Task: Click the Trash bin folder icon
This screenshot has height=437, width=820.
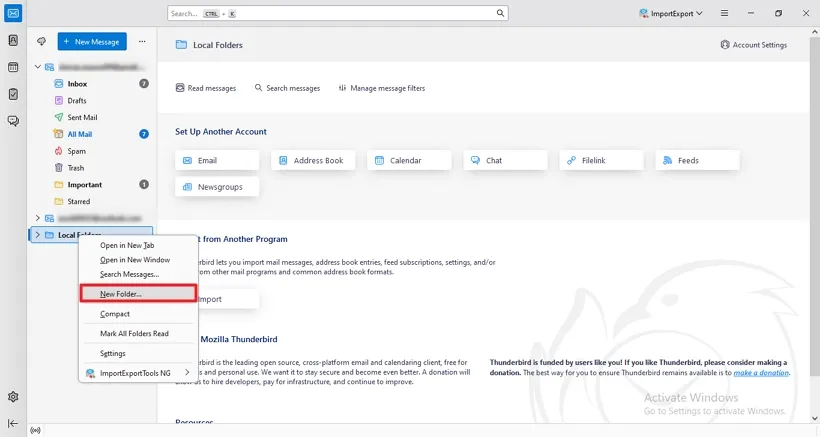Action: tap(59, 168)
